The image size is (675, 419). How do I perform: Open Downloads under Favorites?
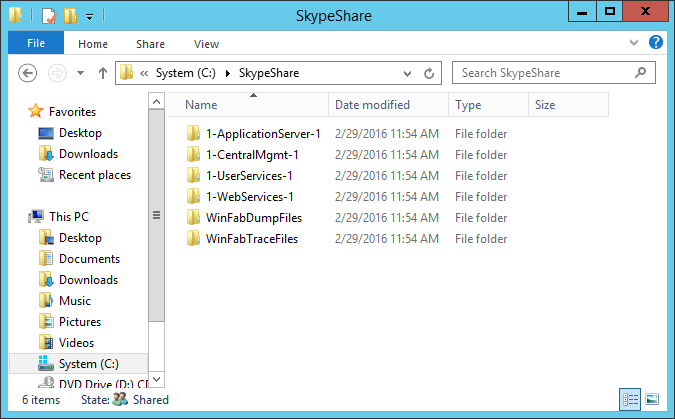pyautogui.click(x=88, y=154)
